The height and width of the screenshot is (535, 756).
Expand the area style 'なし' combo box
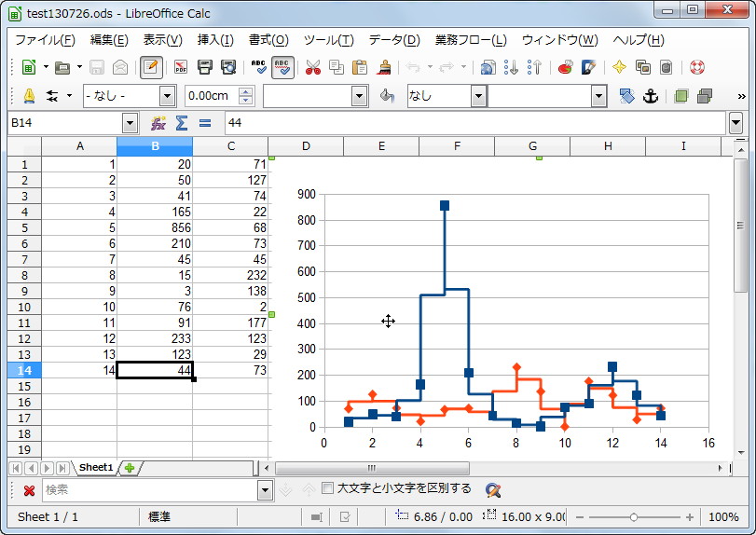coord(478,96)
